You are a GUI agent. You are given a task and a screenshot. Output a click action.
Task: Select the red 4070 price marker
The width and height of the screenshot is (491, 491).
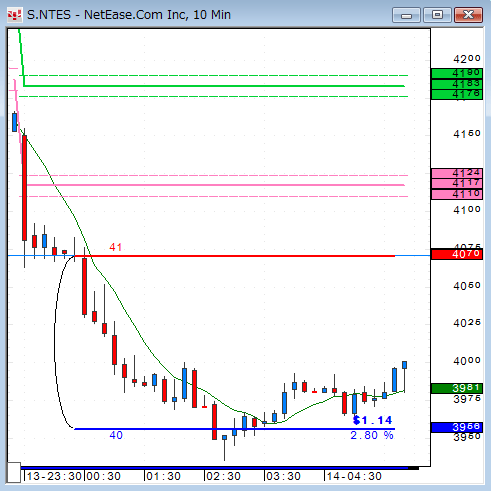[457, 254]
